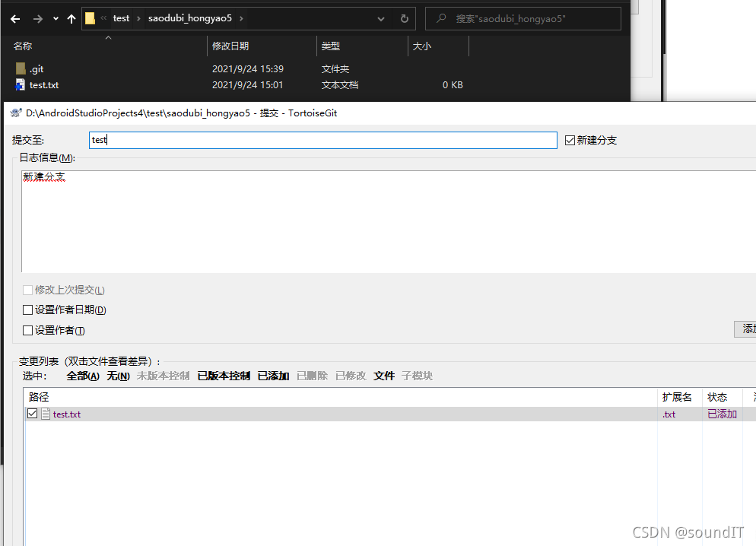Refresh the Explorer folder view
Image resolution: width=756 pixels, height=546 pixels.
click(x=405, y=19)
